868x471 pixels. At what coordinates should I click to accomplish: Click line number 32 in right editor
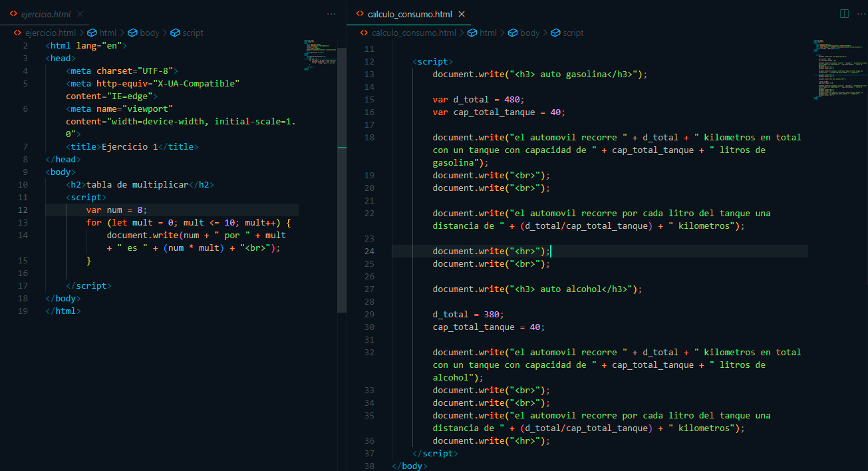click(369, 353)
